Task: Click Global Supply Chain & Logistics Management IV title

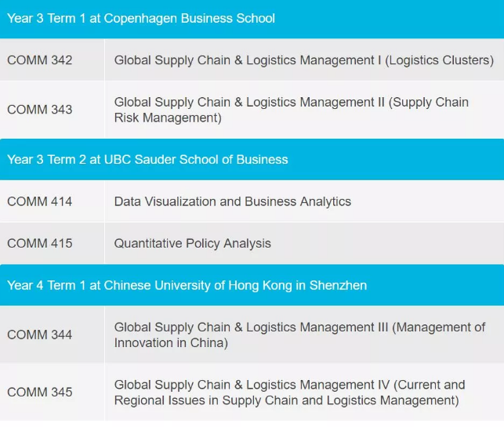Action: point(251,385)
